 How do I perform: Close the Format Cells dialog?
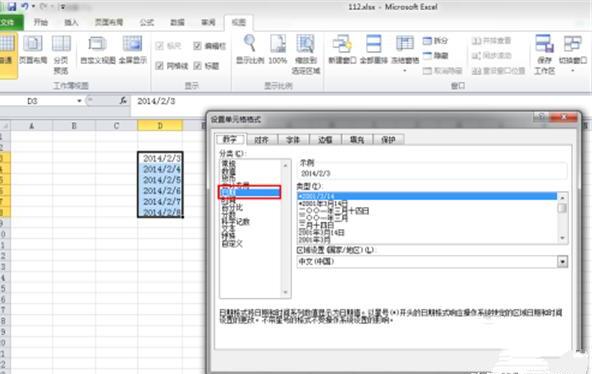pyautogui.click(x=564, y=118)
